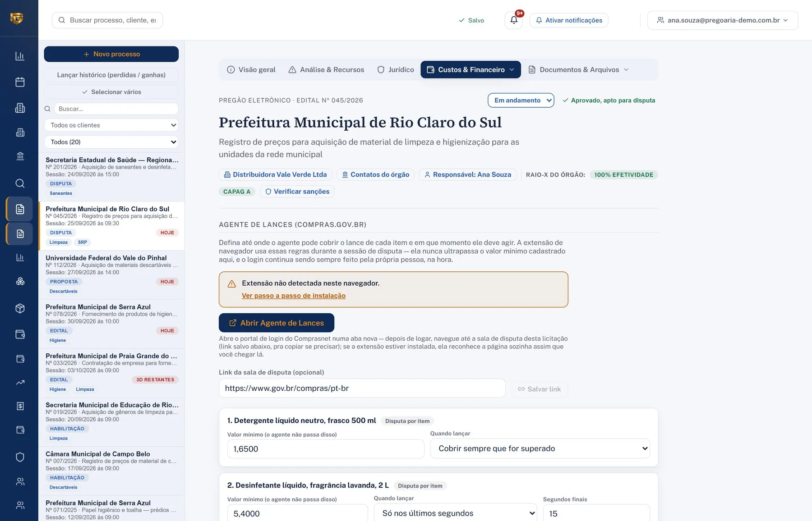This screenshot has width=812, height=521.
Task: Open the magnifier search icon in the sidebar
Action: tap(20, 183)
